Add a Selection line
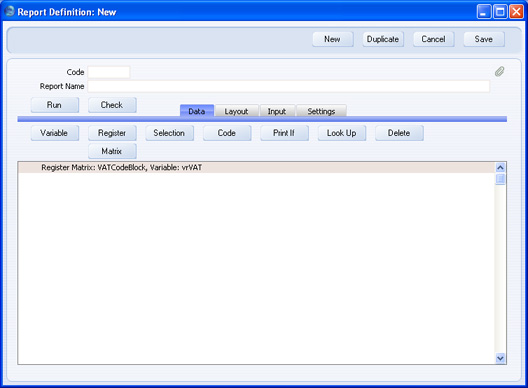Screen dimensions: 528x388 pyautogui.click(x=169, y=133)
